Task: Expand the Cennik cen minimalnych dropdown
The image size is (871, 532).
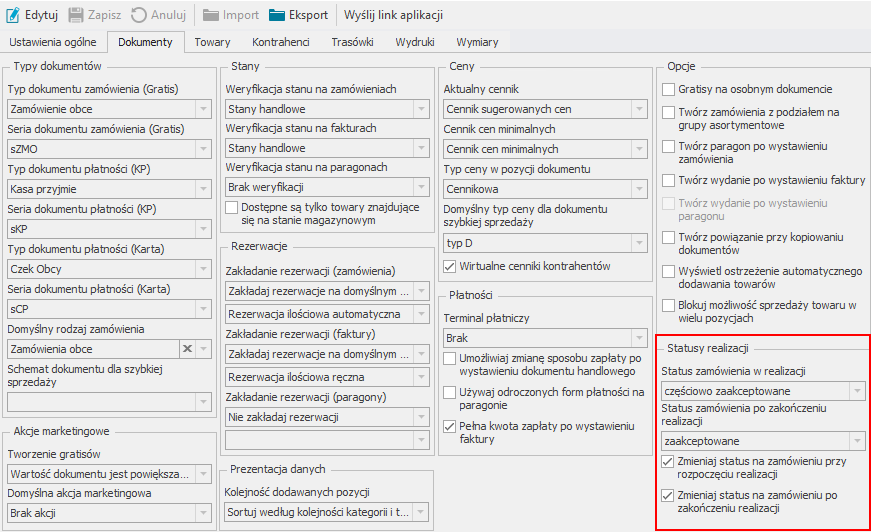Action: pyautogui.click(x=639, y=149)
